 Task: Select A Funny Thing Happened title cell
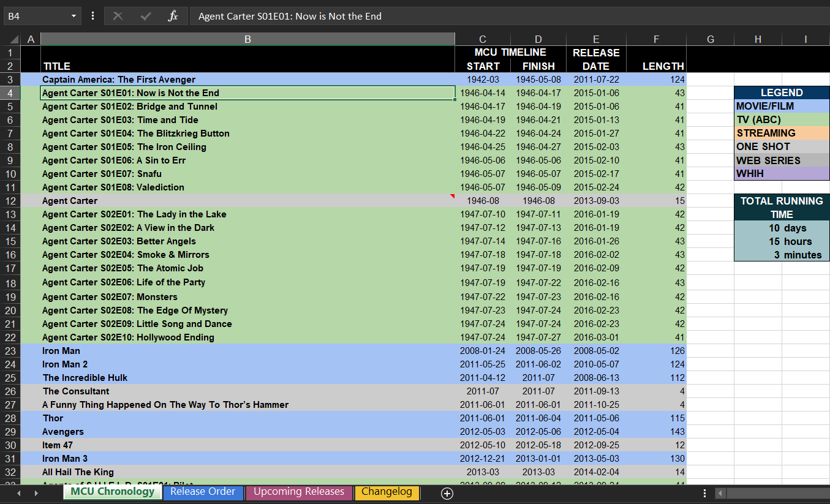(x=247, y=404)
